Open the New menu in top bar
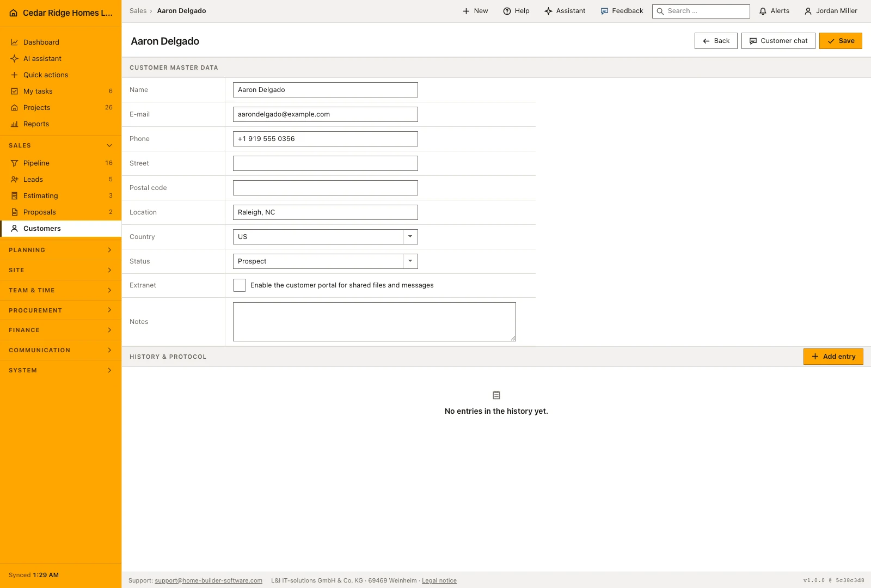Viewport: 871px width, 588px height. click(475, 11)
